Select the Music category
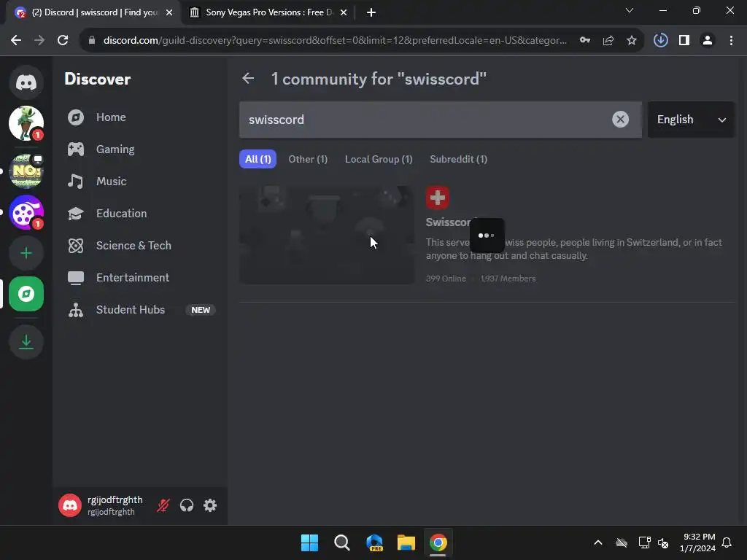The width and height of the screenshot is (747, 560). point(141,182)
